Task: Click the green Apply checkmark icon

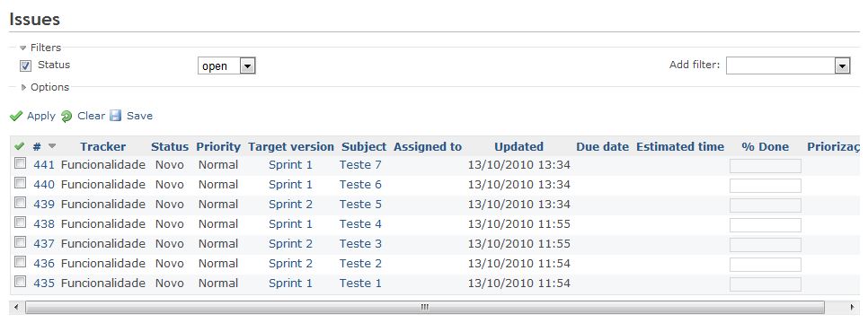Action: pos(16,116)
